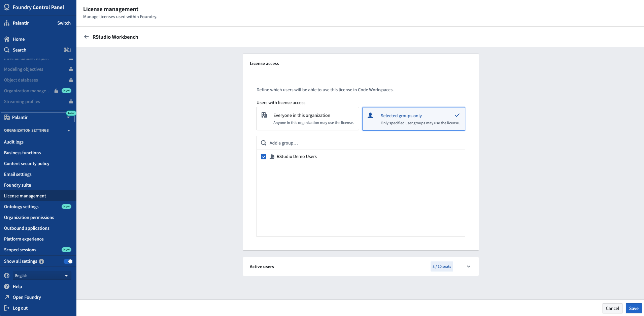The image size is (644, 316).
Task: Click the globe language icon
Action: [x=7, y=276]
